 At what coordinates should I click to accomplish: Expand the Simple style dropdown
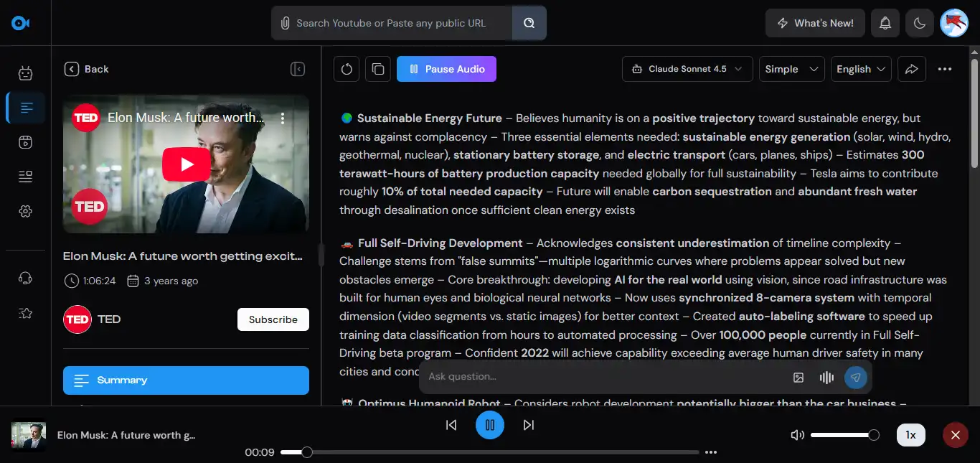coord(791,69)
